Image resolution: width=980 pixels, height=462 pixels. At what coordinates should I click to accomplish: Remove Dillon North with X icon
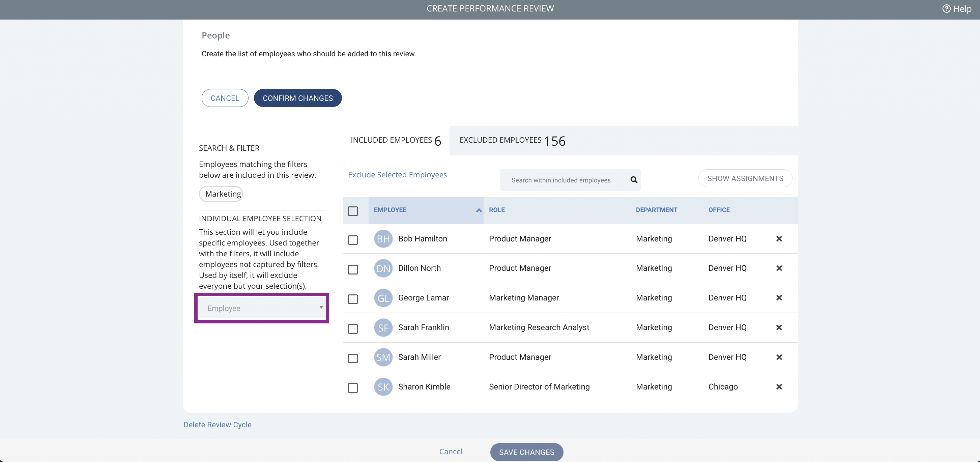[779, 268]
